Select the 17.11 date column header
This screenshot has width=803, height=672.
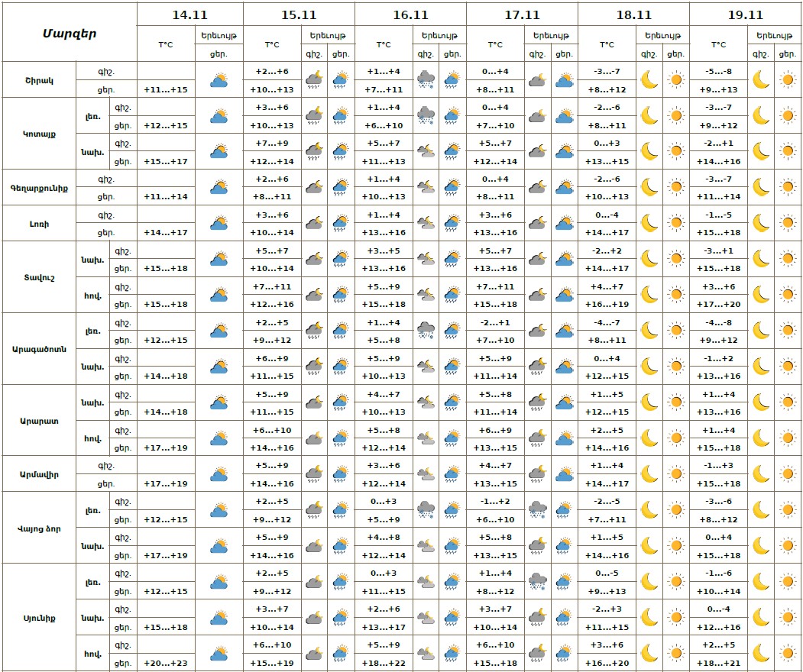pyautogui.click(x=522, y=15)
